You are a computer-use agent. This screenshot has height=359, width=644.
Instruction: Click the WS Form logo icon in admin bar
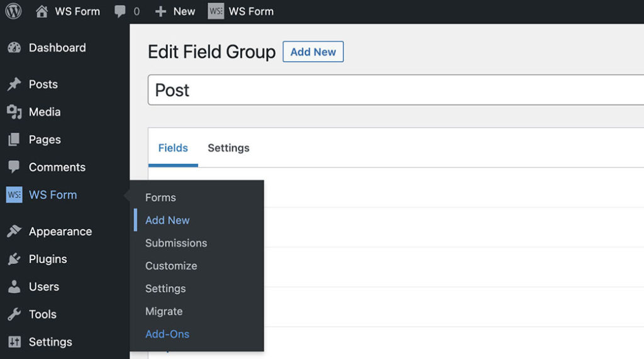[216, 11]
